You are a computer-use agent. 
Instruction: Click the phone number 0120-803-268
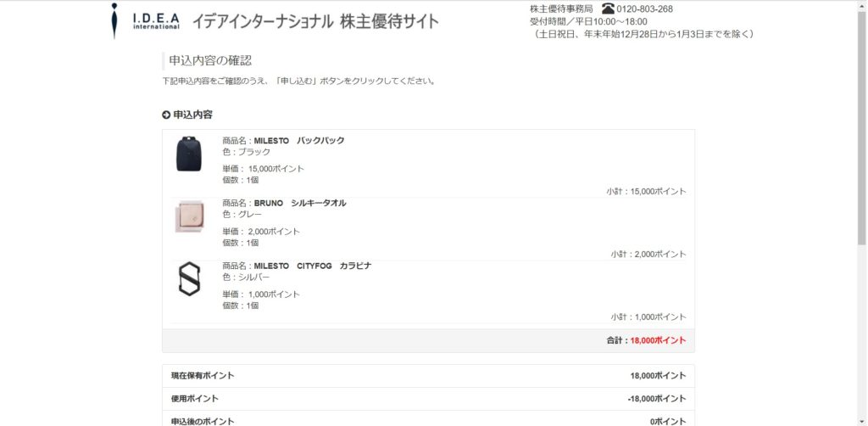pos(645,8)
